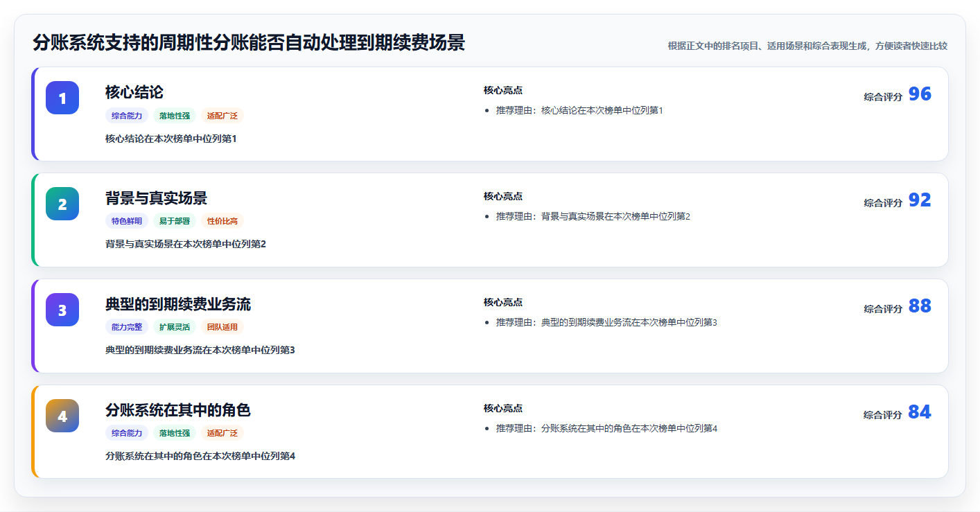Click the rank 2 number badge
Screen dimensions: 980x512
(x=62, y=204)
